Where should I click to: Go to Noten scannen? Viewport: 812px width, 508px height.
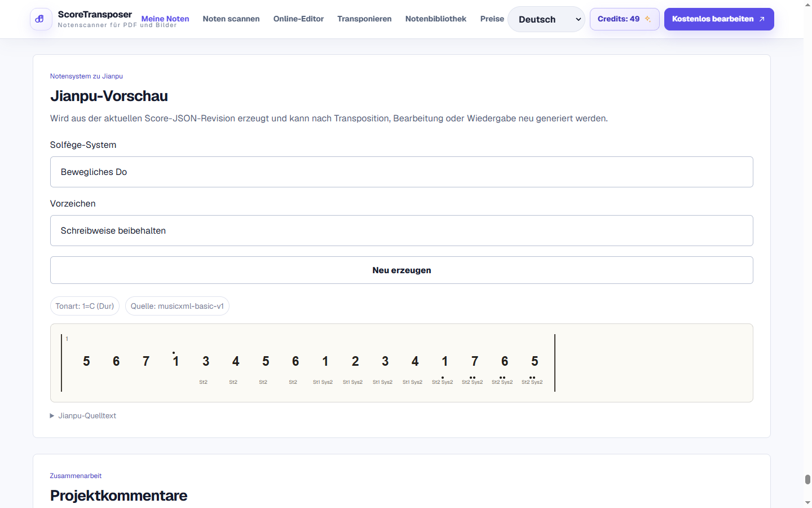click(x=231, y=19)
